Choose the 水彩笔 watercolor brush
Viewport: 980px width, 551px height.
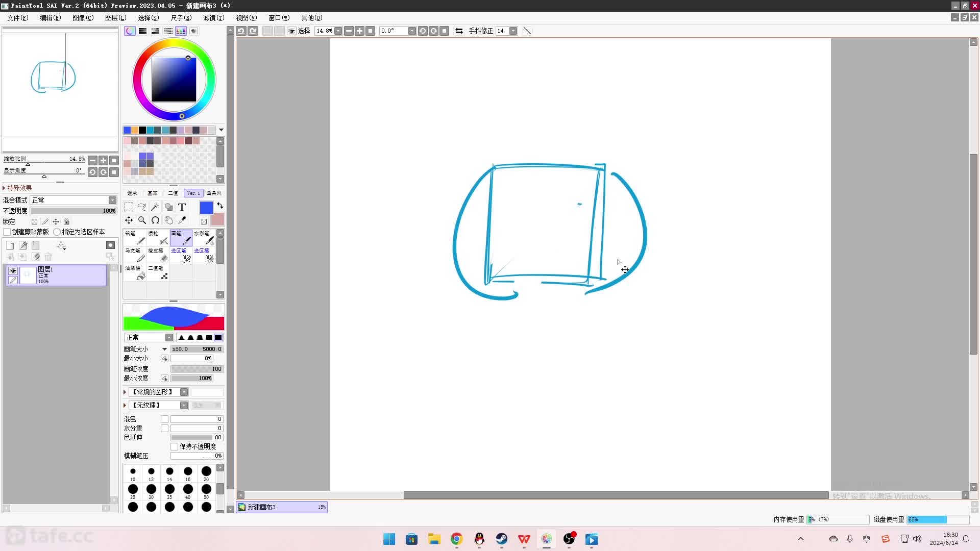pyautogui.click(x=204, y=238)
